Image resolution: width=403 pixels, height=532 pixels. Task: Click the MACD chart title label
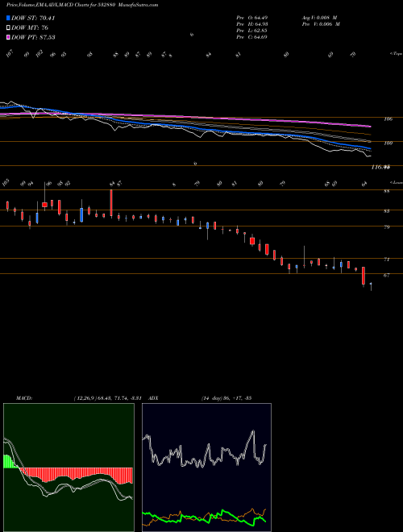(x=23, y=397)
